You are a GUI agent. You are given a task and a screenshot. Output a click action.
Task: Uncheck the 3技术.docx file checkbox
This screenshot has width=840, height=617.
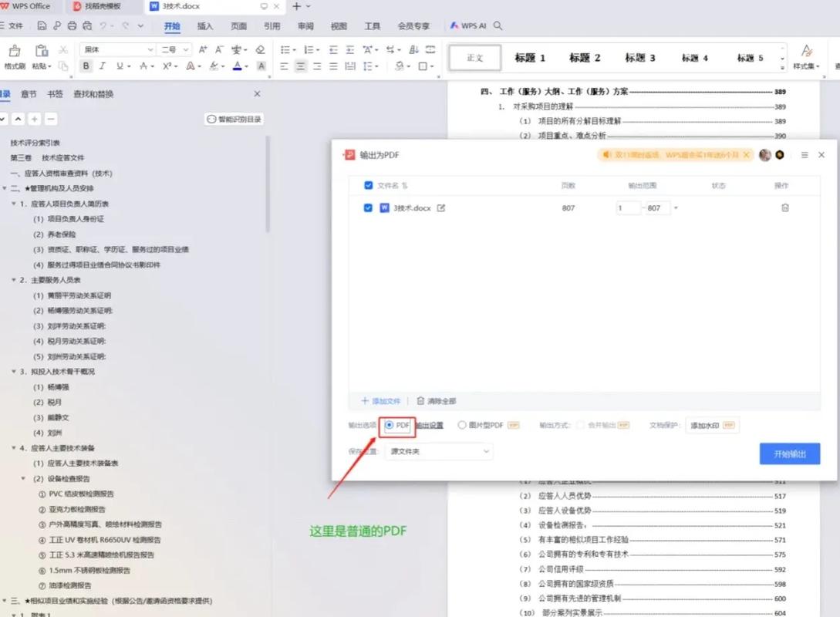click(368, 207)
